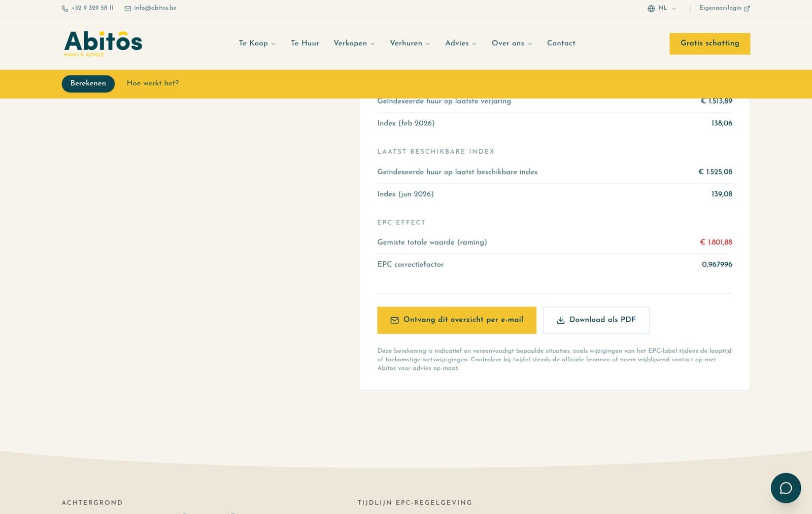Click the Abitos logo
Screen dimensions: 812x514
103,44
